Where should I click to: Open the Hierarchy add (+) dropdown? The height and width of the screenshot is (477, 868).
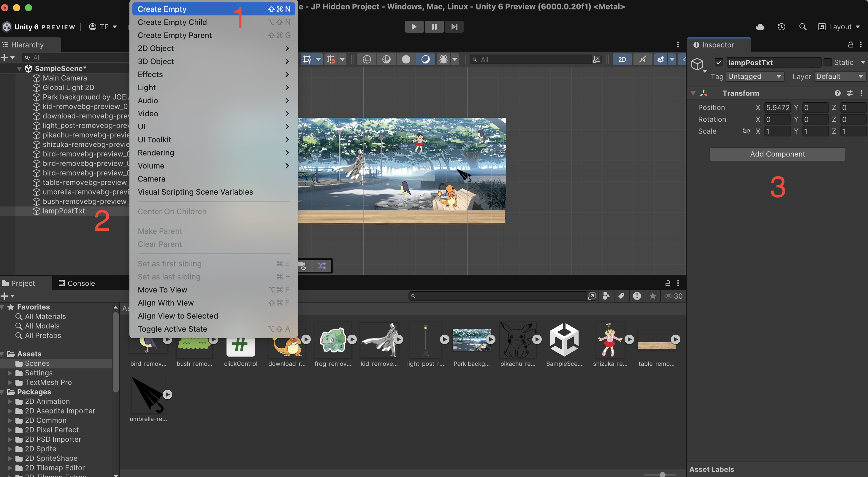coord(7,58)
